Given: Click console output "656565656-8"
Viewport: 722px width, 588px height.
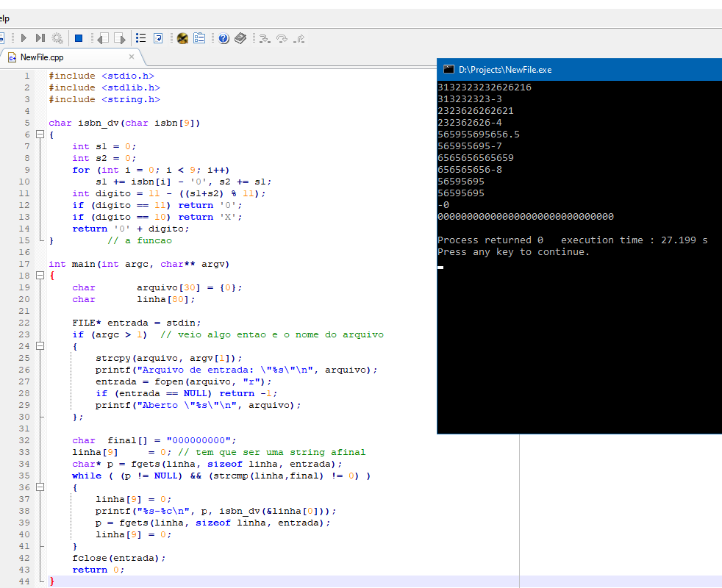Looking at the screenshot, I should click(x=470, y=170).
